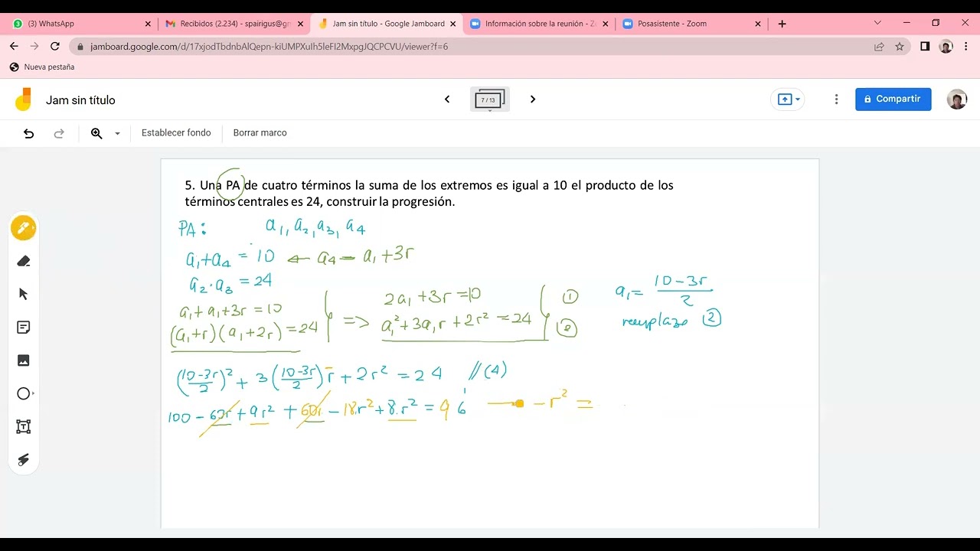Share this page icon in address bar
The width and height of the screenshot is (980, 551).
coord(879,47)
